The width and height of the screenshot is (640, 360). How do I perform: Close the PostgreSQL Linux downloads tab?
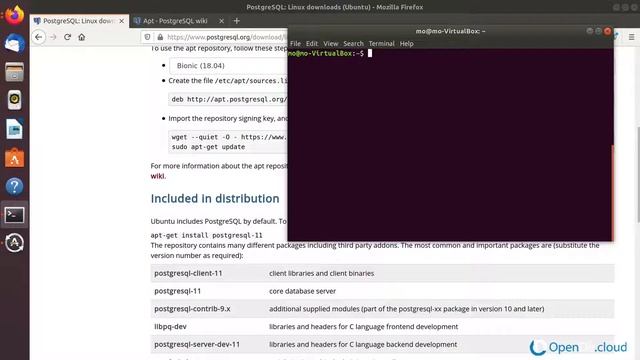coord(122,21)
